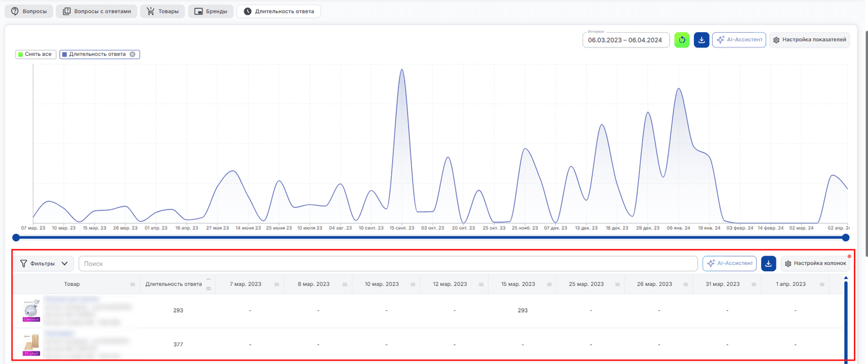Open column menu icon for Товар
Screen dimensions: 868x364
[x=133, y=284]
